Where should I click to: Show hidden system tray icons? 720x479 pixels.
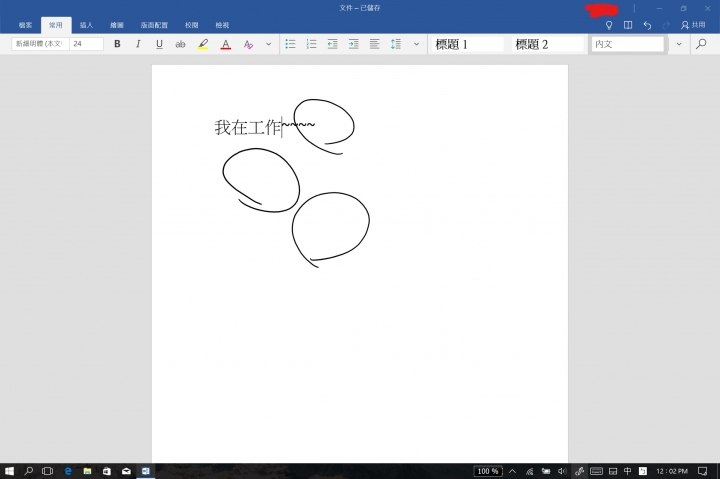pyautogui.click(x=512, y=471)
